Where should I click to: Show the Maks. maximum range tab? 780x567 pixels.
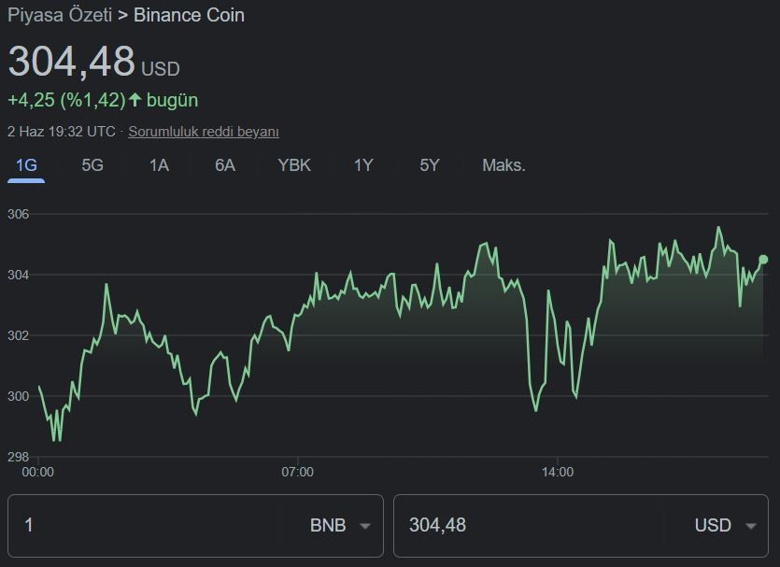(x=503, y=165)
